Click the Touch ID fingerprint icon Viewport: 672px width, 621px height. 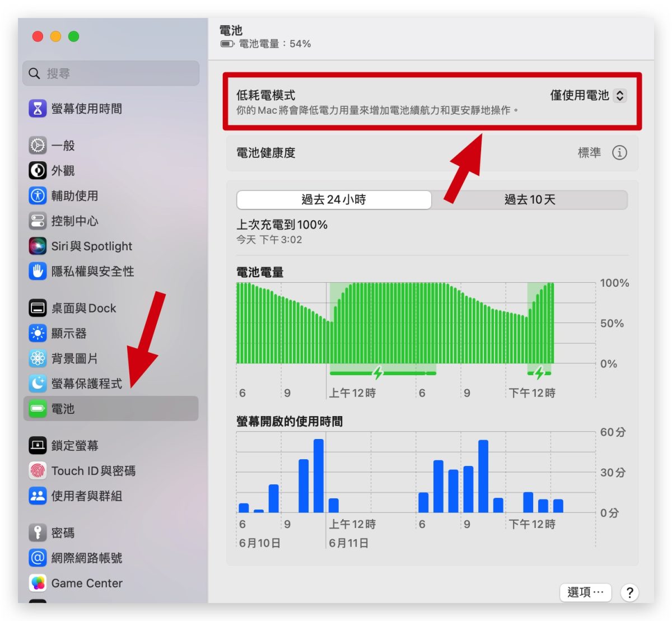[38, 470]
